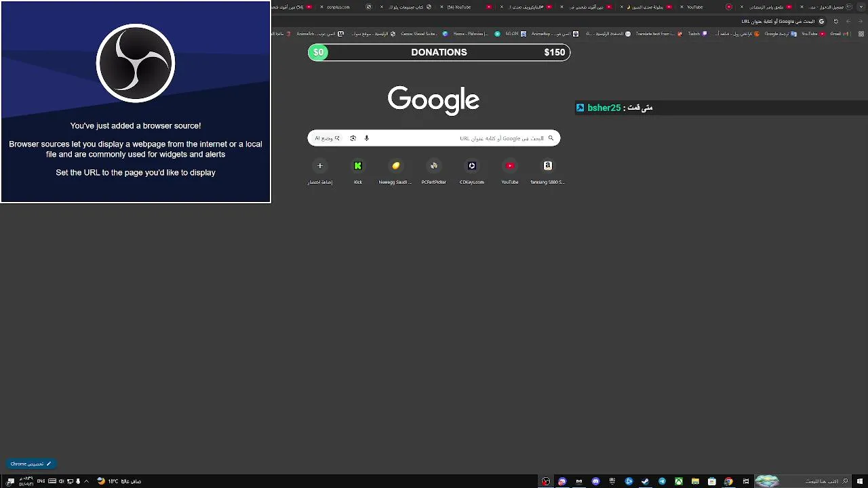Open the volume control tray icon
Viewport: 868px width, 488px height.
click(61, 481)
